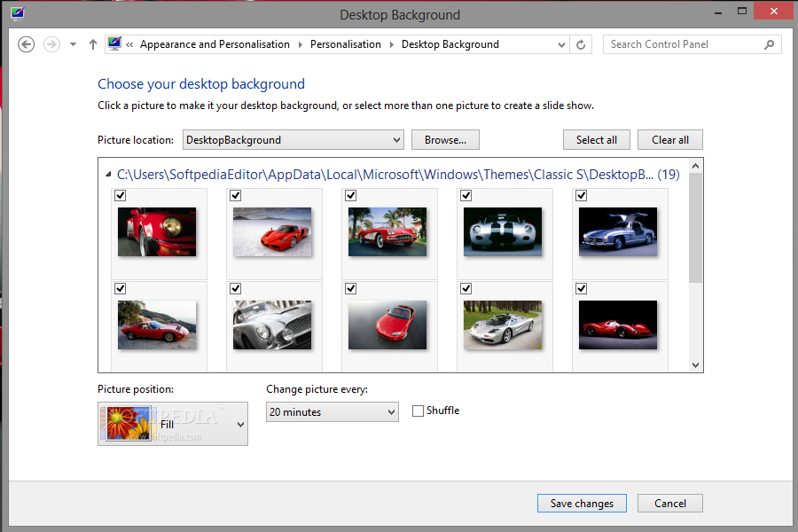Click the forward navigation arrow
This screenshot has width=798, height=532.
[51, 44]
